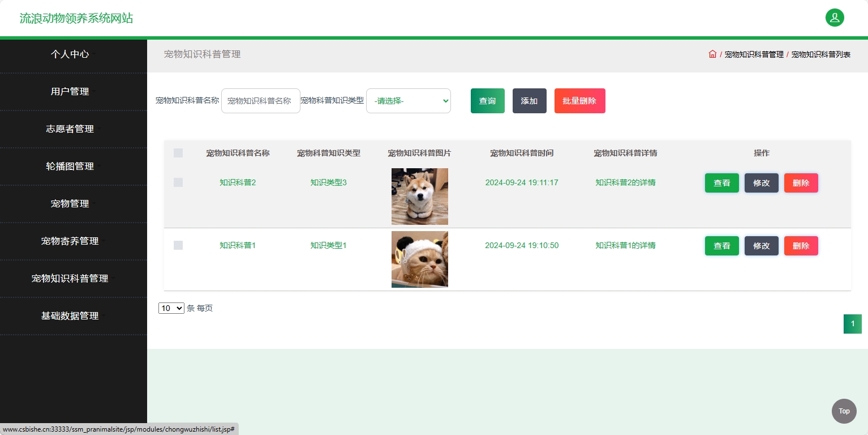Click the home icon in the breadcrumb
The width and height of the screenshot is (868, 435).
(712, 54)
